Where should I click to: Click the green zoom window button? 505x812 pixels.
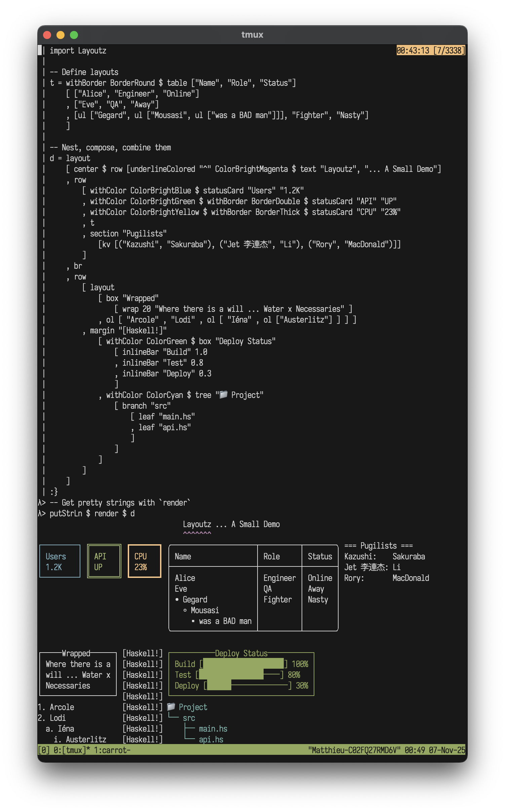click(x=74, y=35)
